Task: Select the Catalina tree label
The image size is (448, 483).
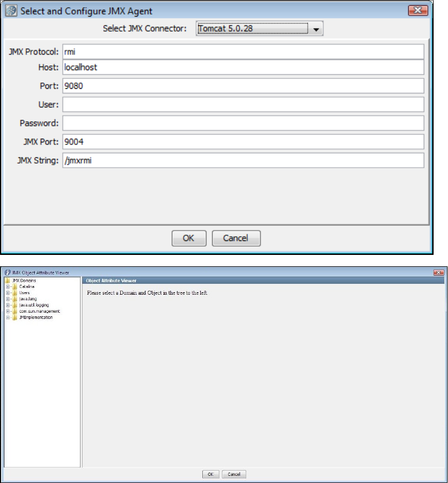Action: [x=27, y=286]
